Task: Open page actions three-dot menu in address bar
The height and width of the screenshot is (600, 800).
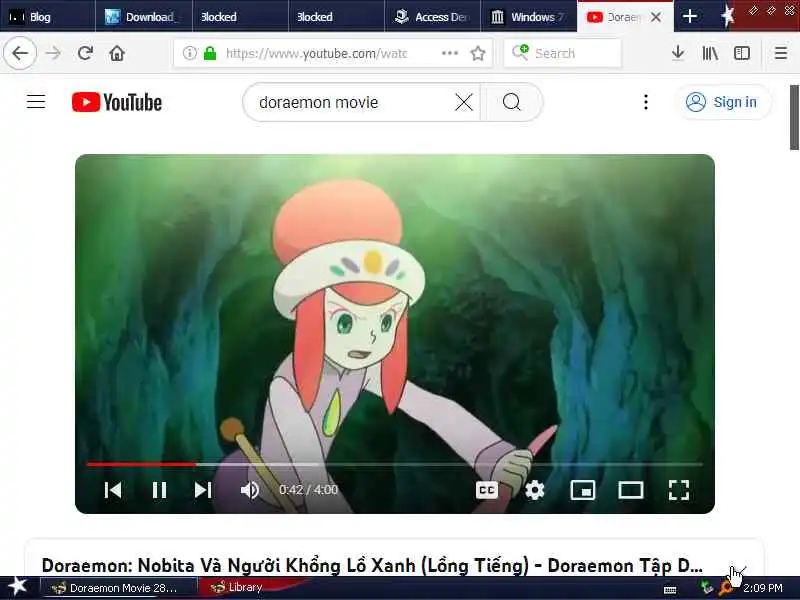Action: [x=449, y=53]
